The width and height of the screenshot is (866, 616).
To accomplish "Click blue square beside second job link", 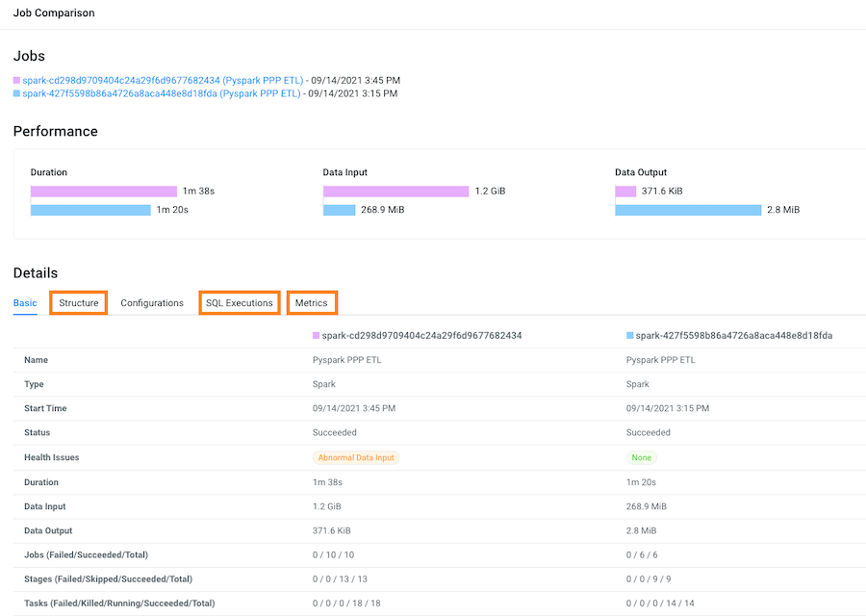I will click(x=16, y=94).
